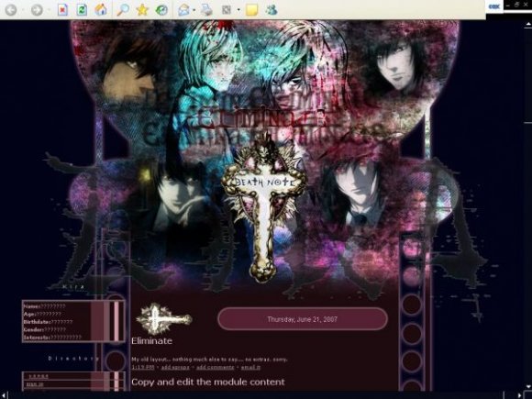Click the email it link
The image size is (532, 399).
pyautogui.click(x=250, y=367)
